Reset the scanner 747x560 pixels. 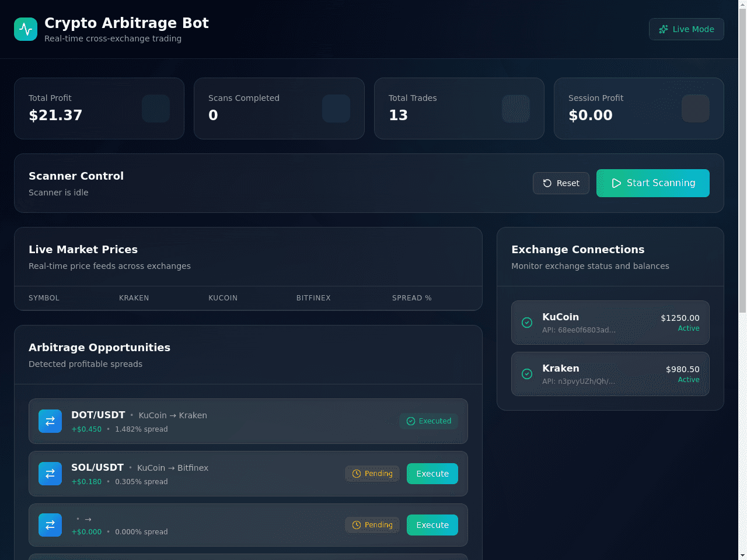coord(561,183)
